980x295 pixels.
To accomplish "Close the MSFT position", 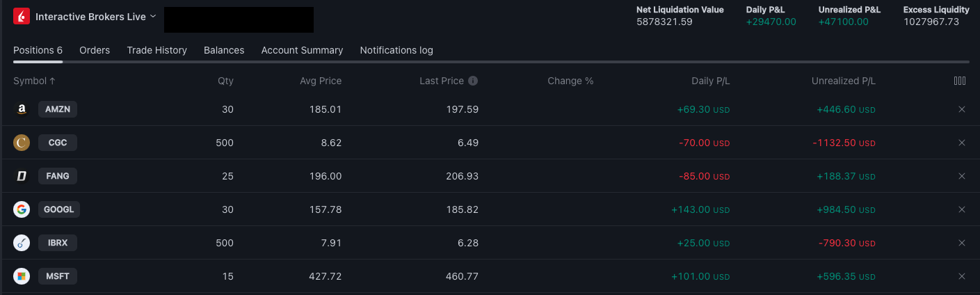I will [962, 276].
